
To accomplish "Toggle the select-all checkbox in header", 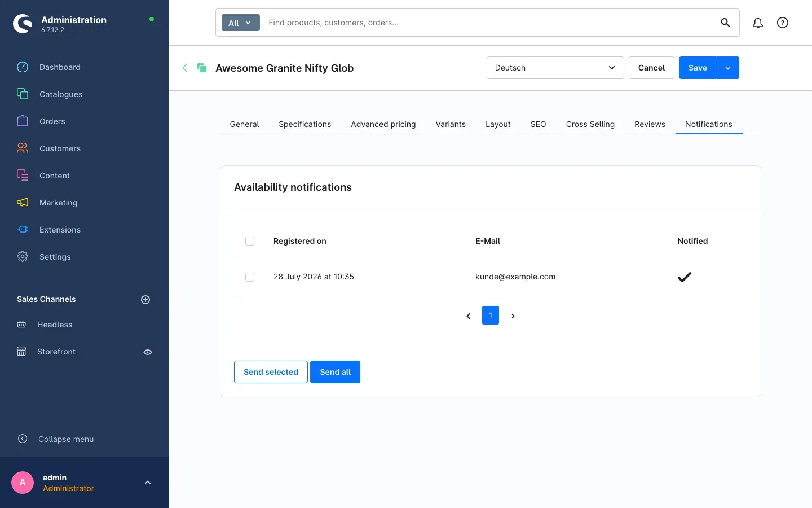I will click(250, 241).
